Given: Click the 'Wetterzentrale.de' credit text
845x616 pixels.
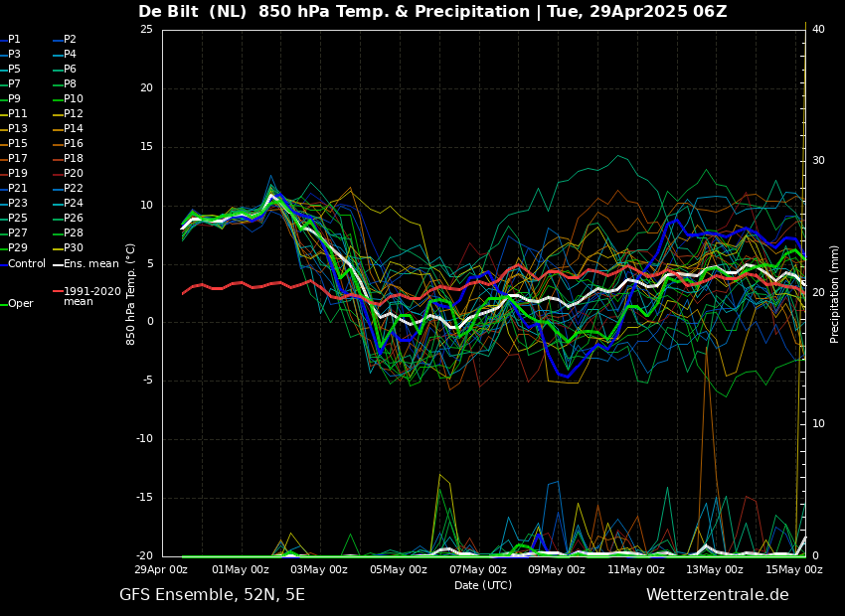Looking at the screenshot, I should 718,595.
